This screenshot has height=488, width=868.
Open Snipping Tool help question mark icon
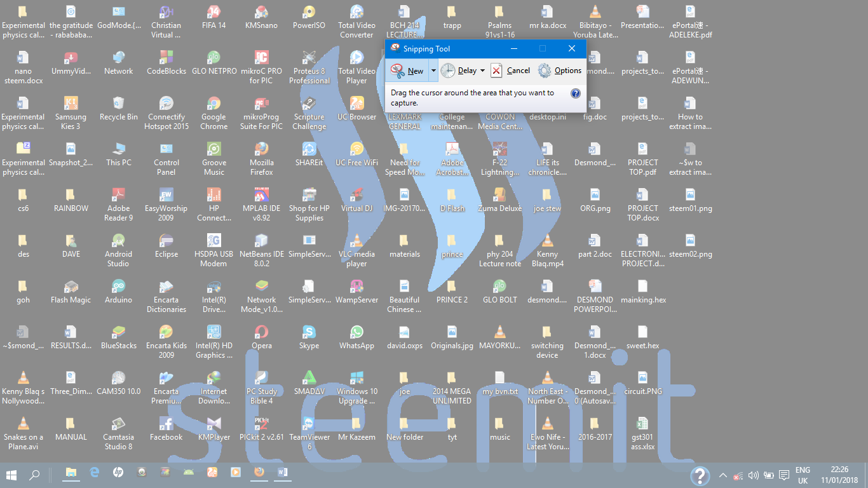coord(575,93)
